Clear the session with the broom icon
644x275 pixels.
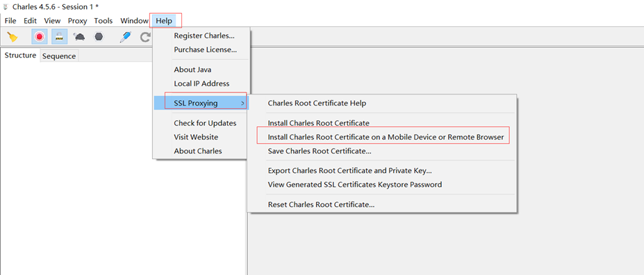(x=13, y=37)
